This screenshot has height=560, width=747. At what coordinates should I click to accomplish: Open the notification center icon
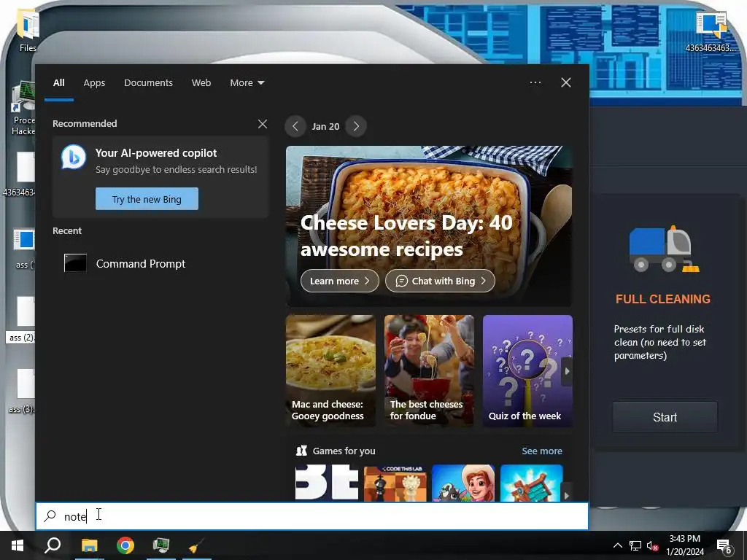[x=724, y=545]
